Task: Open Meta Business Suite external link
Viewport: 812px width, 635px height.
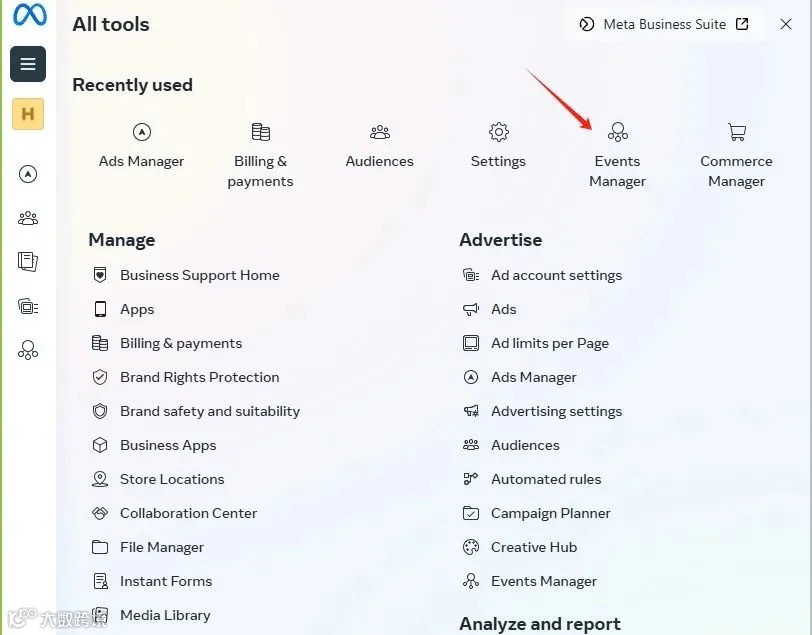Action: [664, 24]
